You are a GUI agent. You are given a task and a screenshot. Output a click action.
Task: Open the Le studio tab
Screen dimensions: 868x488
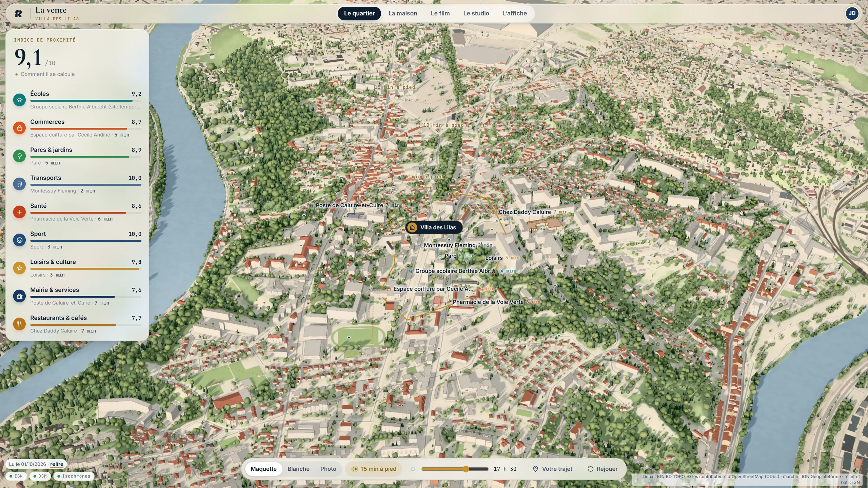tap(476, 14)
